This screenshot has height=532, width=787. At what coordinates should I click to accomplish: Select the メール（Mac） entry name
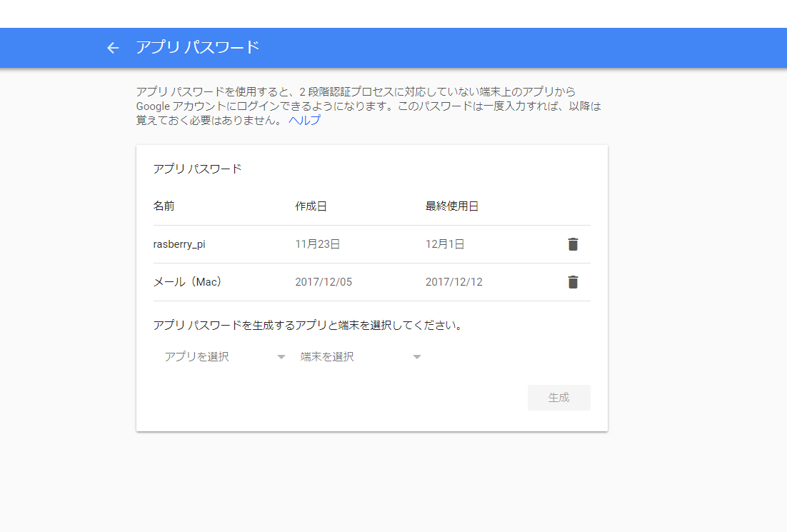(186, 281)
